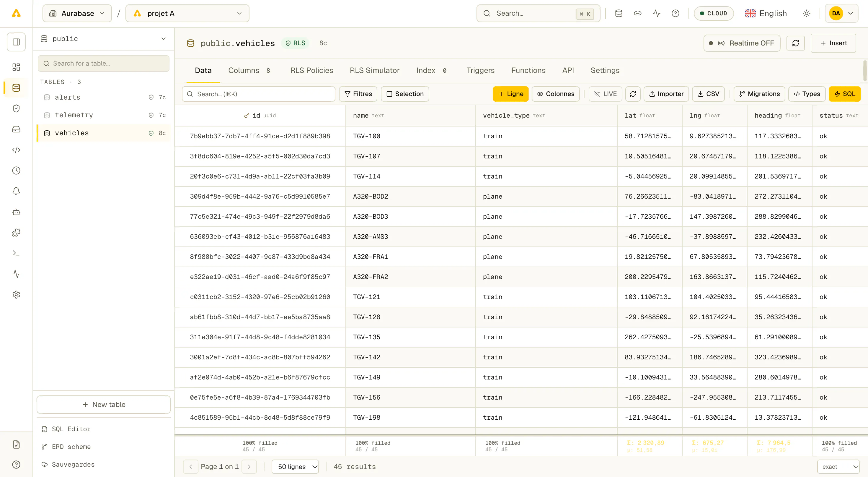Viewport: 868px width, 477px height.
Task: Toggle LIVE mode button
Action: coord(605,94)
